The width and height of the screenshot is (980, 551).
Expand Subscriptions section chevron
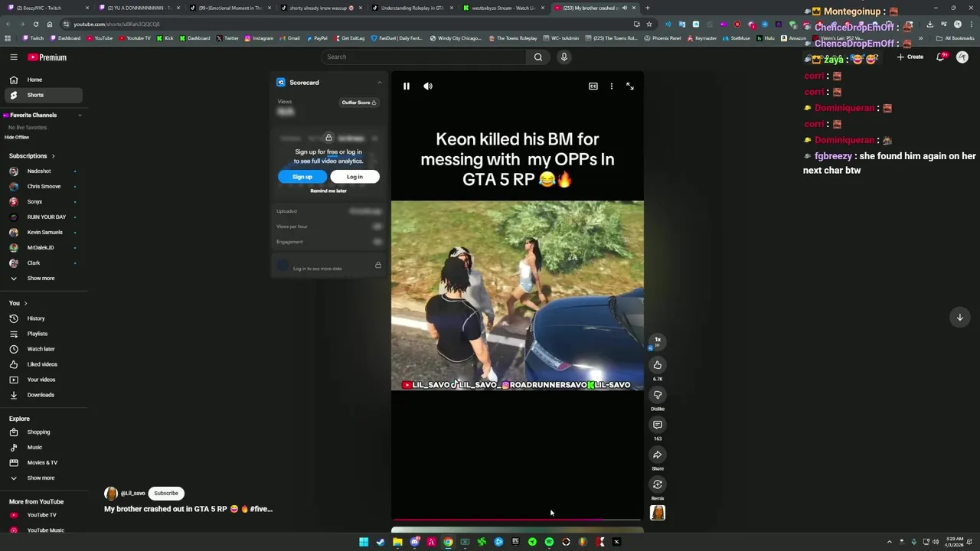(53, 156)
